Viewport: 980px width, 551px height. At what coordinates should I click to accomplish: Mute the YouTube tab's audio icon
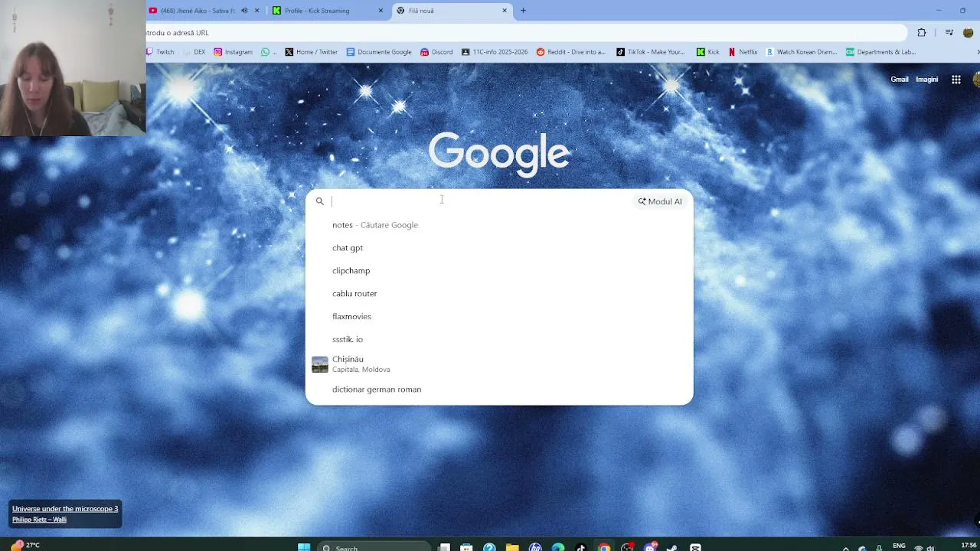point(244,11)
